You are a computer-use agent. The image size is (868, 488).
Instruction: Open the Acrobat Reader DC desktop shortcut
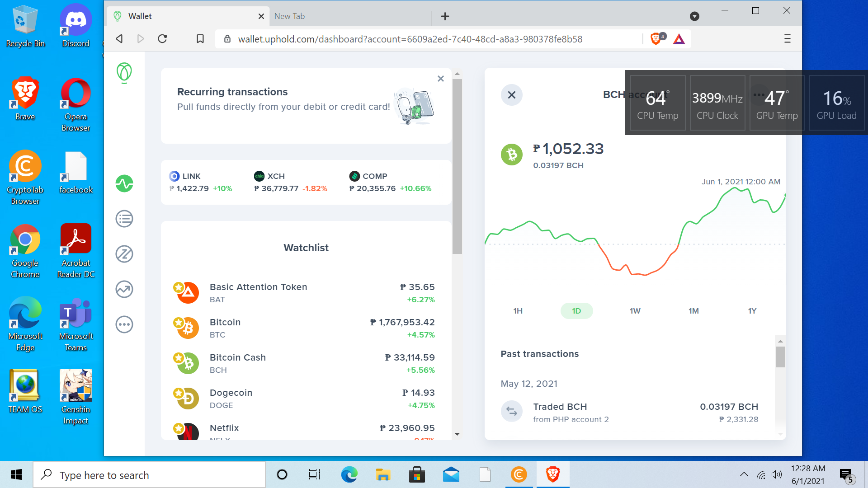point(76,251)
